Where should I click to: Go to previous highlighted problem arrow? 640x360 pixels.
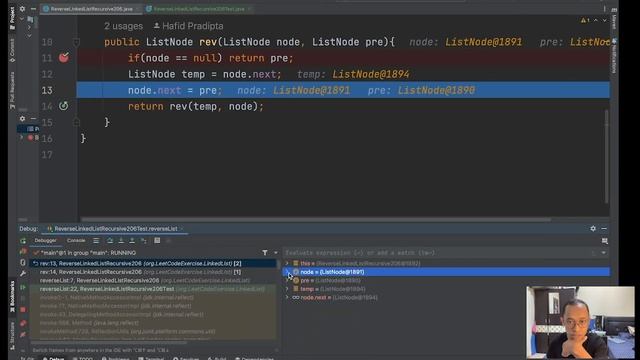[596, 20]
